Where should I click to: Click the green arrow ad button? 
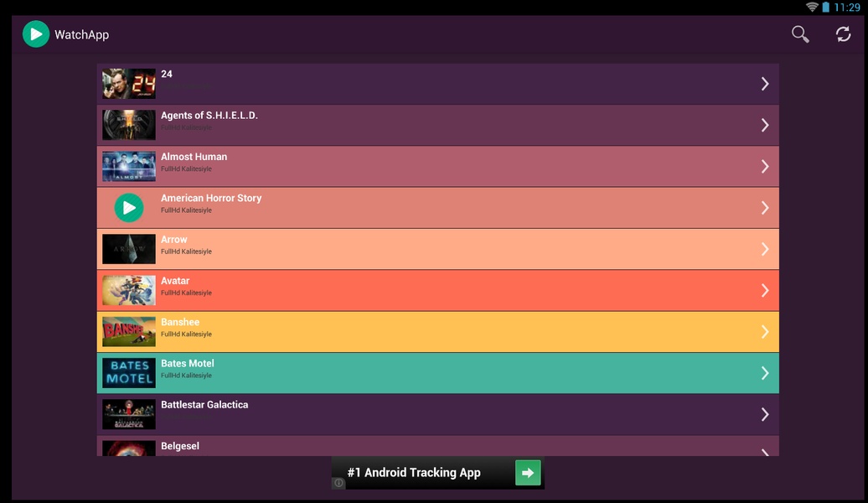528,473
